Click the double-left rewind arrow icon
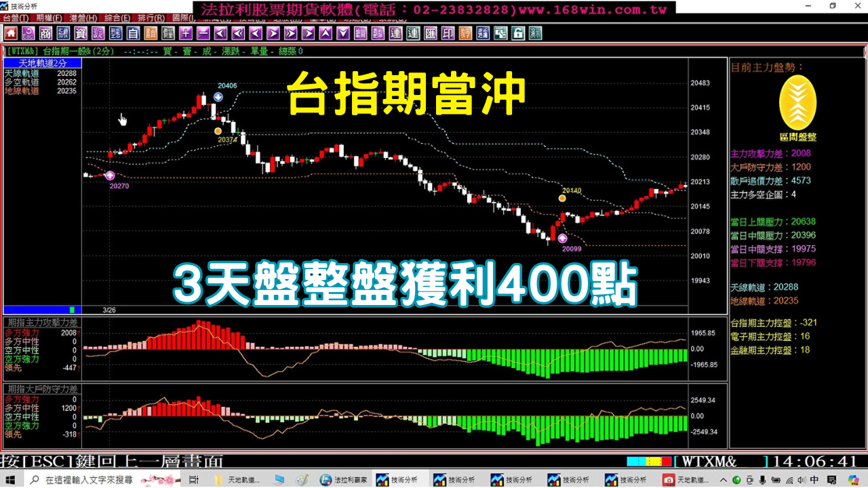Viewport: 868px width, 488px height. point(239,33)
